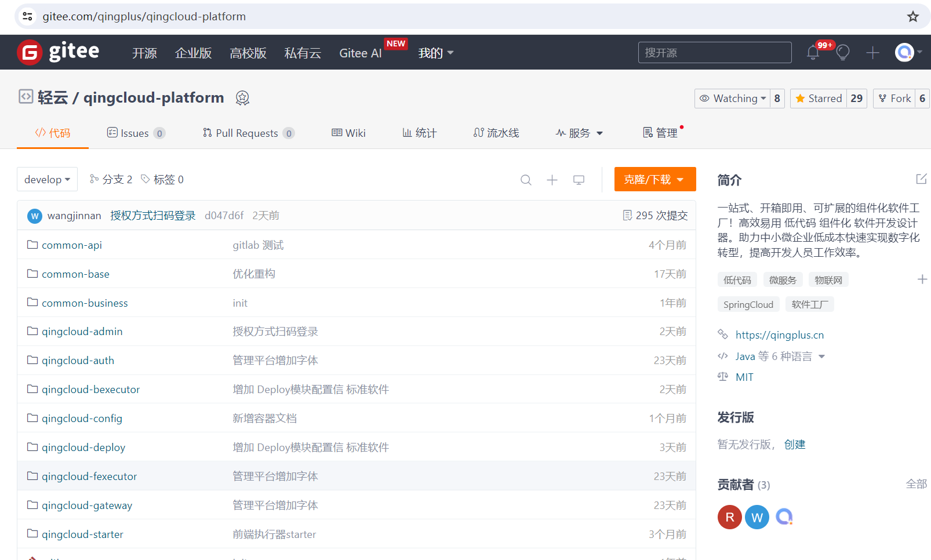This screenshot has height=560, width=931.
Task: Open the develop branch dropdown
Action: 47,180
